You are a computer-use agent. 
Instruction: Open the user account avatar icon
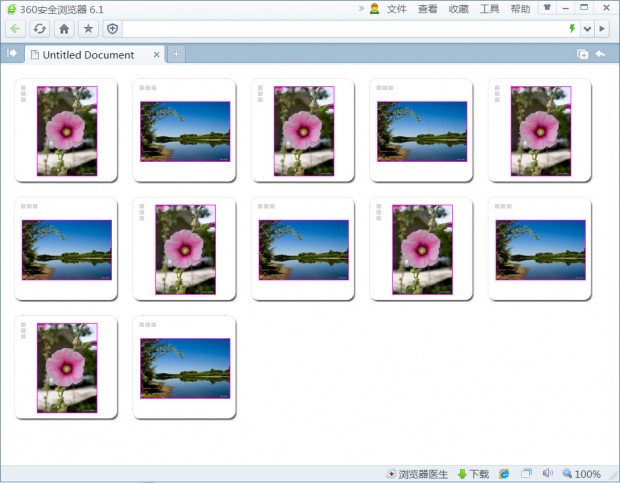pos(374,9)
